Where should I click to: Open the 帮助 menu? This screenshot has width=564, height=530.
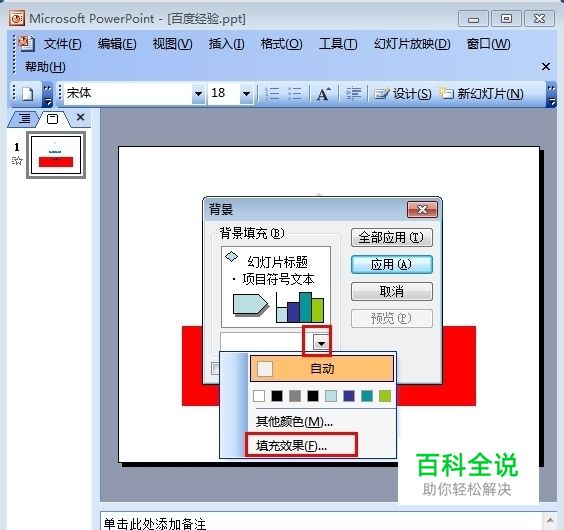[x=45, y=67]
